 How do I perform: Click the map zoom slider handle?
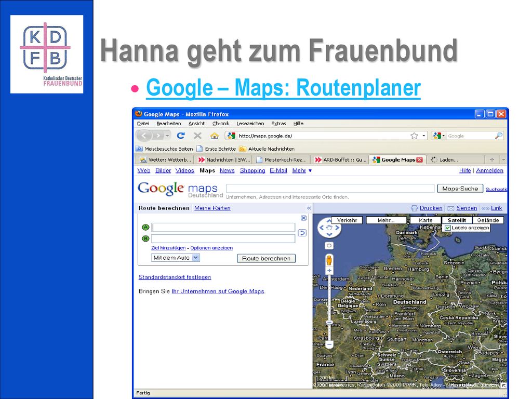[x=329, y=323]
